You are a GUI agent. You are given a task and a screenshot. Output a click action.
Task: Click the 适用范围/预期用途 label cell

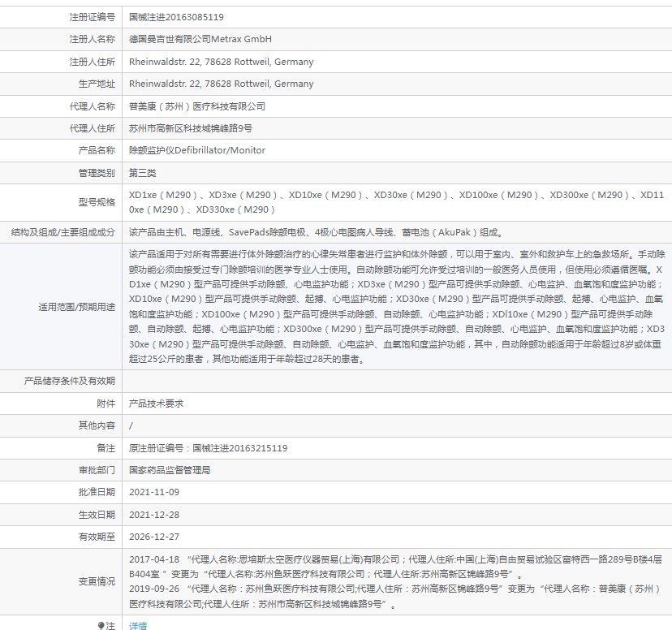pos(61,307)
